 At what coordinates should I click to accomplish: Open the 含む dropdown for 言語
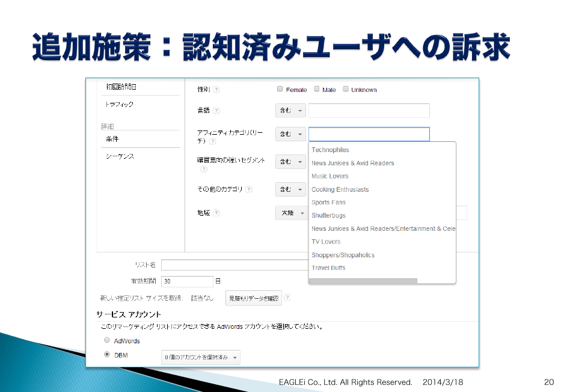[x=291, y=111]
